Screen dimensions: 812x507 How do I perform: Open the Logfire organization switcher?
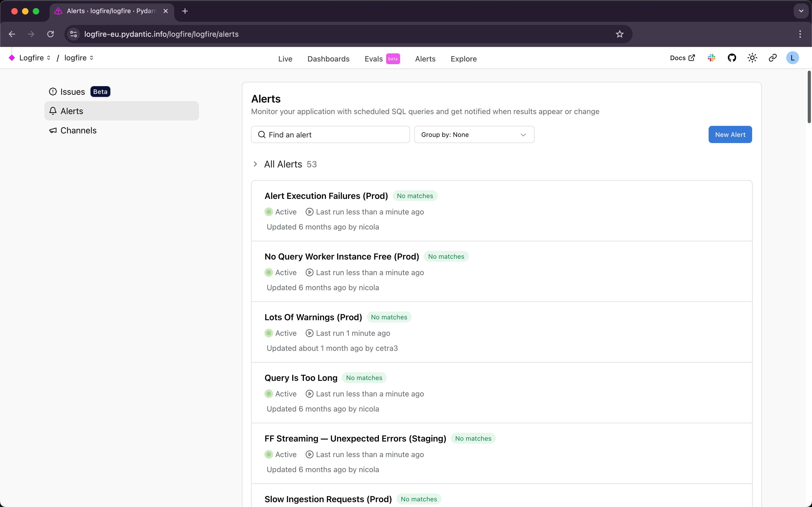35,58
